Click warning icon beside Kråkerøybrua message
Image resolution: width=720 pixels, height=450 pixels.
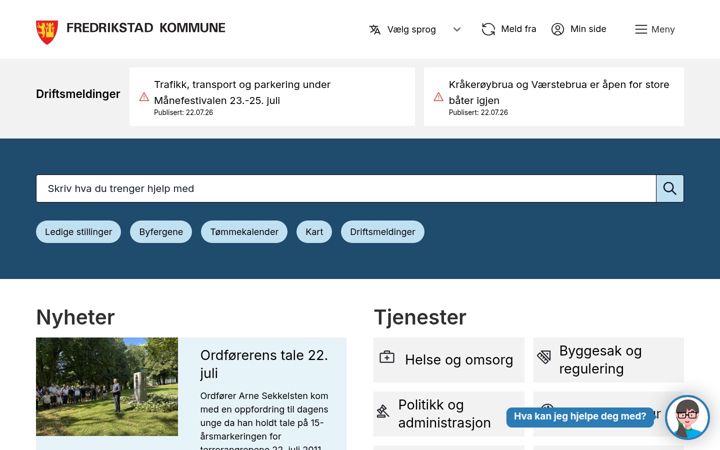coord(439,97)
